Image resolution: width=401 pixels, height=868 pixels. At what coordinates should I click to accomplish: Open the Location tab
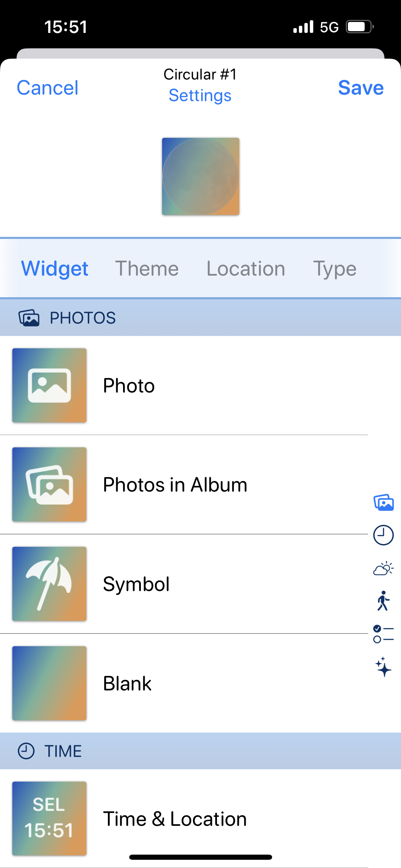(246, 268)
